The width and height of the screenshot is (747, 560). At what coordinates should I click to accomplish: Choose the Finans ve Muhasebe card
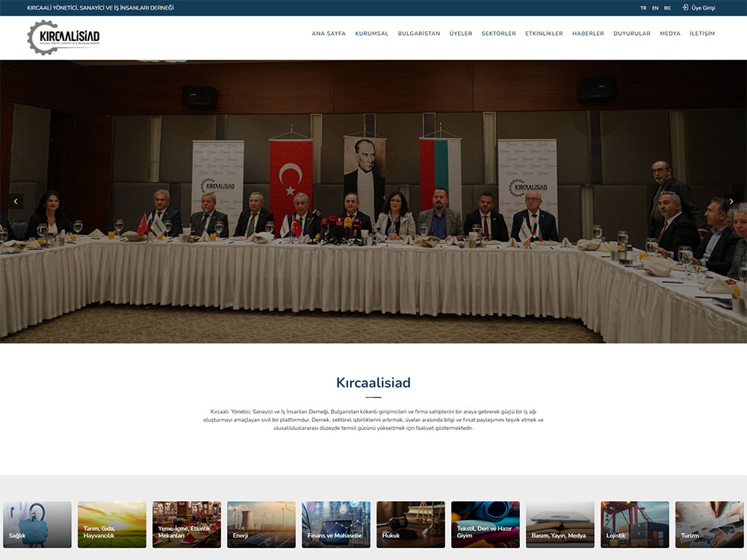click(336, 524)
